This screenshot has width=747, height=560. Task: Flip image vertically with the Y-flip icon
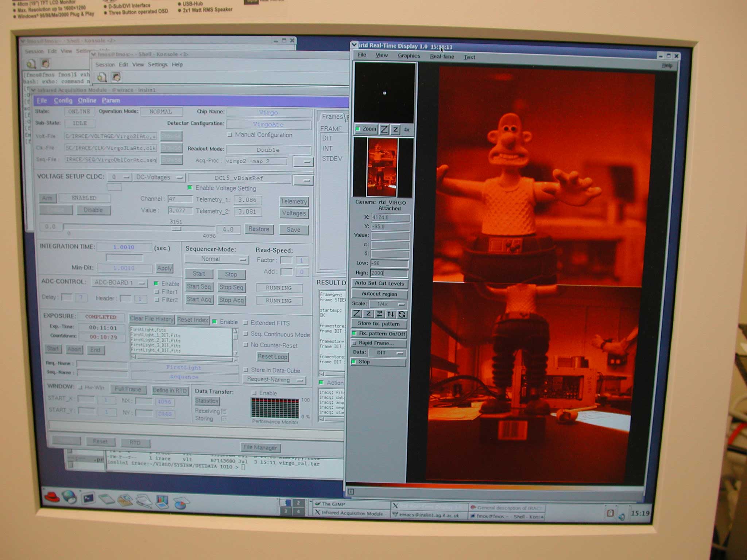tap(391, 314)
